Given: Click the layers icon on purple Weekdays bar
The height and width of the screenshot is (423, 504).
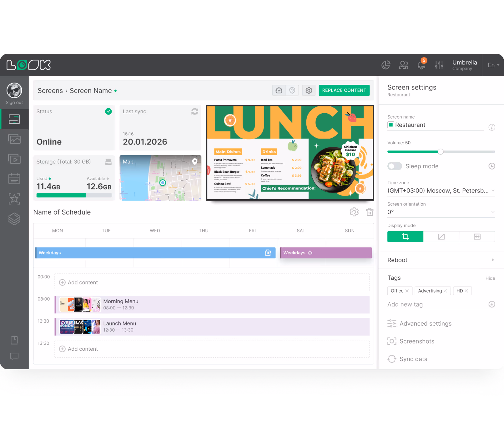Looking at the screenshot, I should click(310, 253).
